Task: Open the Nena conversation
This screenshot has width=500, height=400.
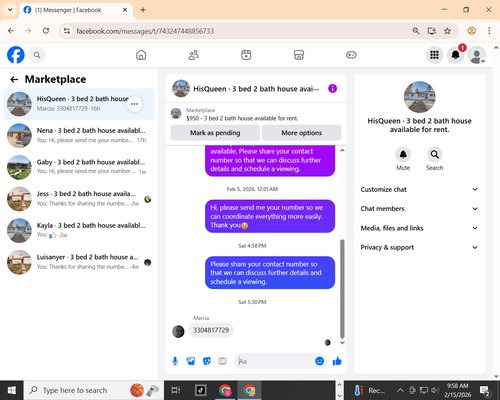Action: coord(79,135)
